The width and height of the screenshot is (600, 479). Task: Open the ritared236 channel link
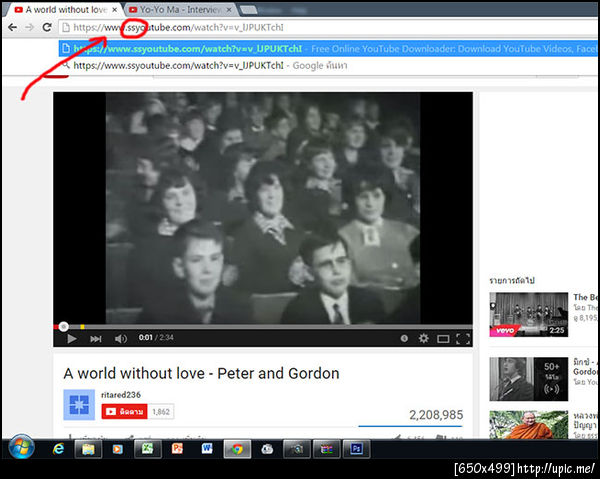tap(121, 394)
